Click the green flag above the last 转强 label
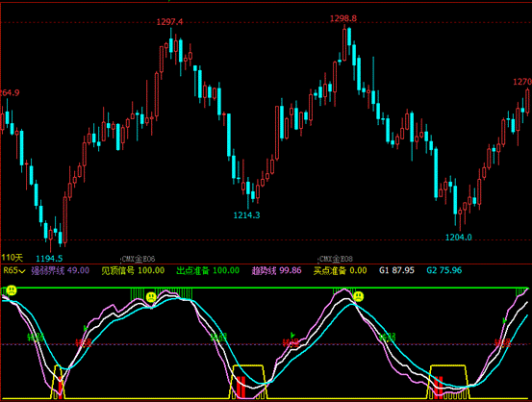Viewport: 532px width, 402px height. click(504, 320)
